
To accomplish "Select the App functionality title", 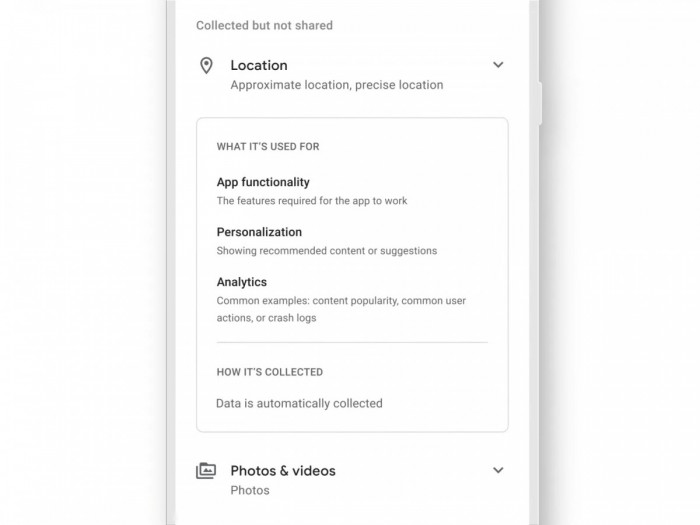I will (263, 182).
